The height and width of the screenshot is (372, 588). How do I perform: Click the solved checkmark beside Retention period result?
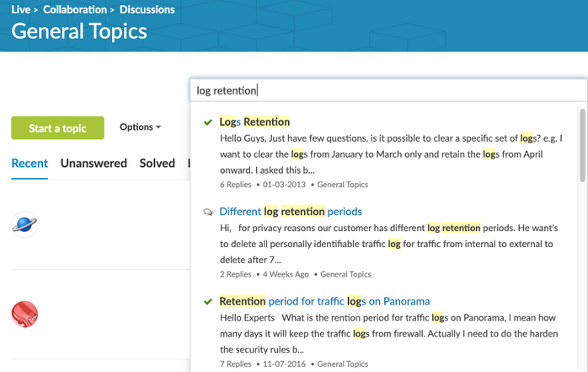pyautogui.click(x=208, y=301)
